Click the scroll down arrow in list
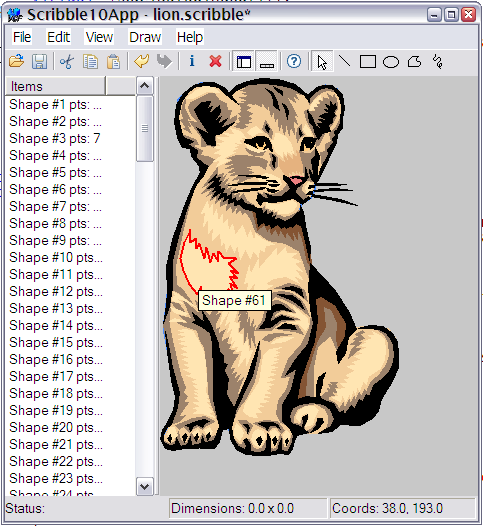The image size is (483, 526). click(145, 486)
